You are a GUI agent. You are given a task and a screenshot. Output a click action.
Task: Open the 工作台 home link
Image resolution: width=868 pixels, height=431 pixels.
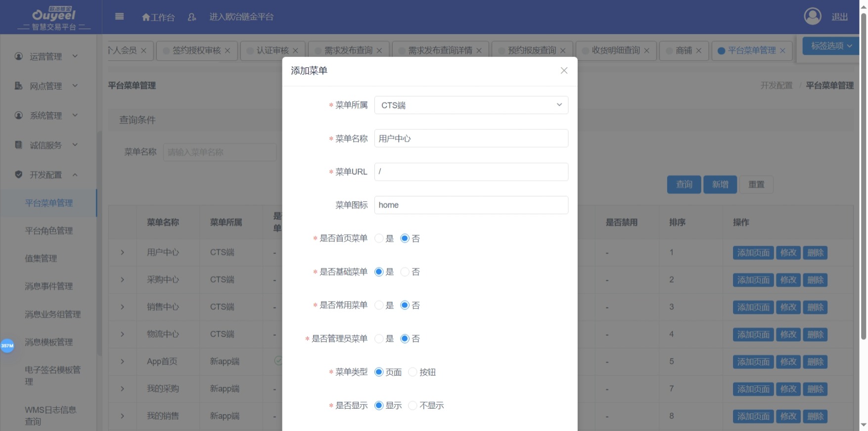(x=158, y=17)
